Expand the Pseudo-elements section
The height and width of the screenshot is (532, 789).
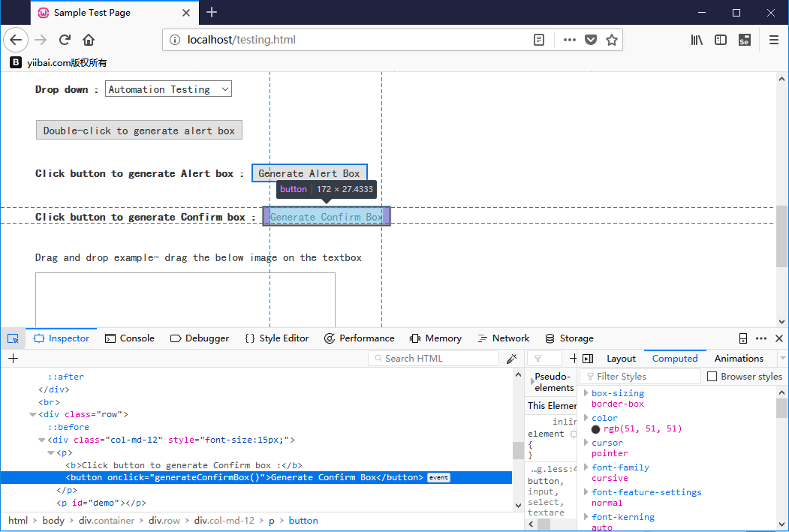point(531,382)
